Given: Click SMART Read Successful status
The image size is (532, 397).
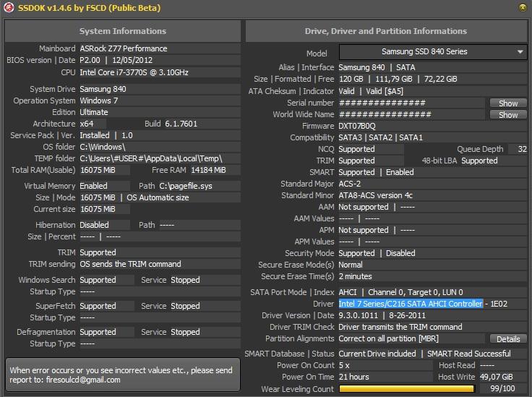Looking at the screenshot, I should pyautogui.click(x=469, y=354).
